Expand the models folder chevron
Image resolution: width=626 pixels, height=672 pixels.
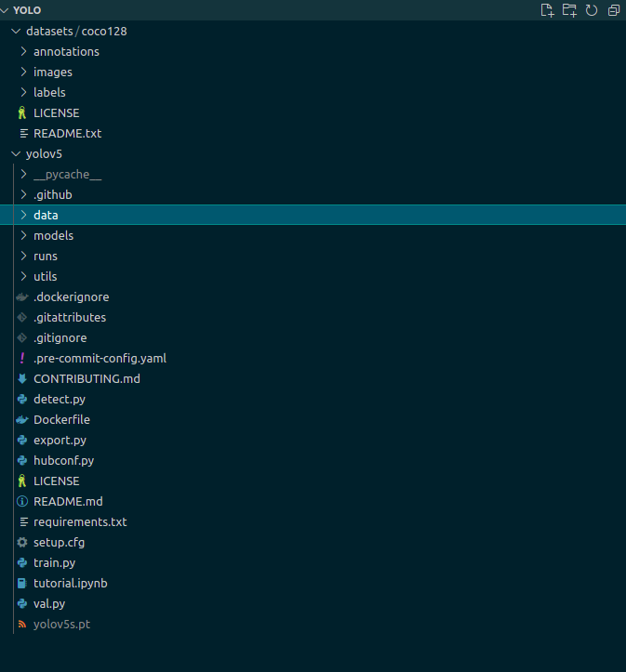(23, 235)
